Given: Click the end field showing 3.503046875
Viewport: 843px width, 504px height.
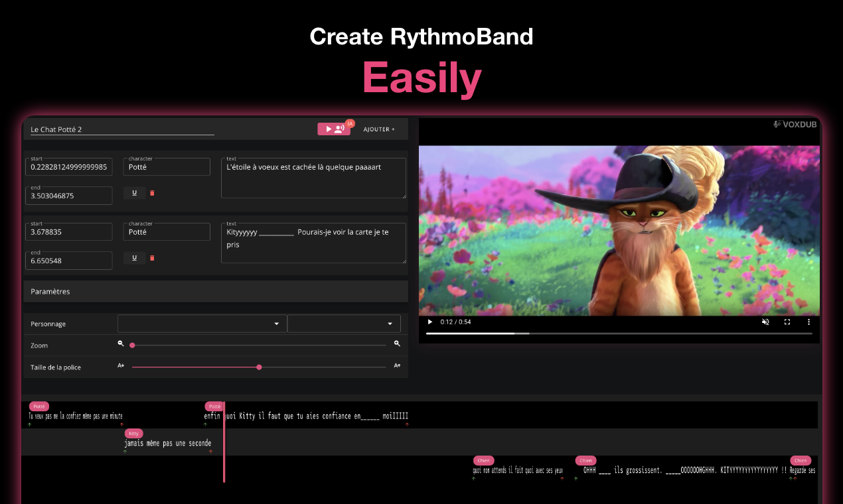Looking at the screenshot, I should pyautogui.click(x=69, y=196).
